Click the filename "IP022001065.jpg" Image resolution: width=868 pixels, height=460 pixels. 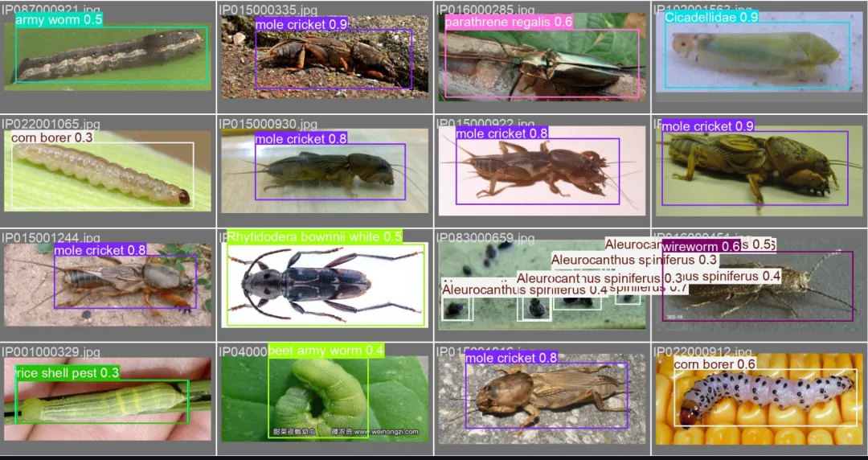coord(51,124)
